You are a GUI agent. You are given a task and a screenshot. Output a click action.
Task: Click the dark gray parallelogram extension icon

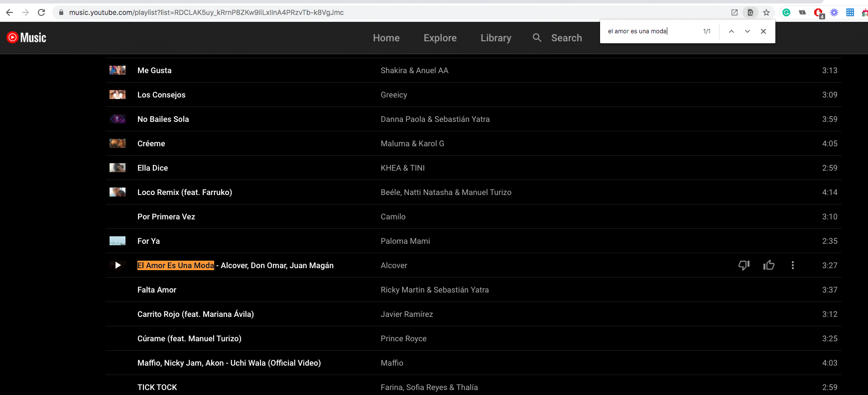[802, 12]
